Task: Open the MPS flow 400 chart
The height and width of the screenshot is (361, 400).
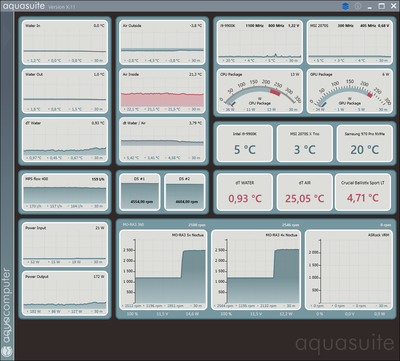Action: 65,192
